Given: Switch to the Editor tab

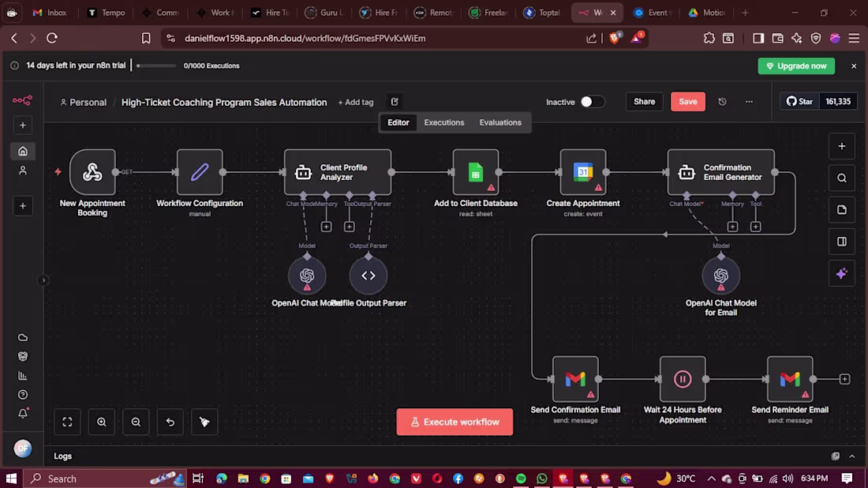Looking at the screenshot, I should [x=398, y=122].
